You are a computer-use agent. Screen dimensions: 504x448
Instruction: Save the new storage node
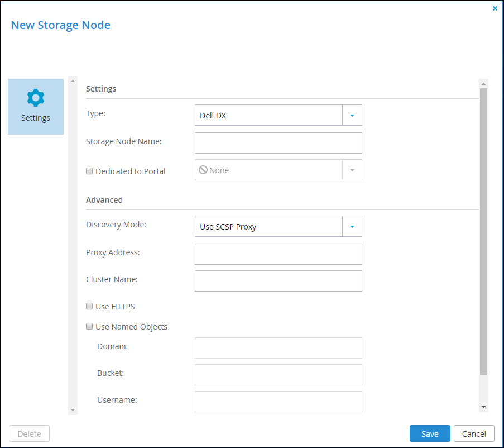click(430, 433)
